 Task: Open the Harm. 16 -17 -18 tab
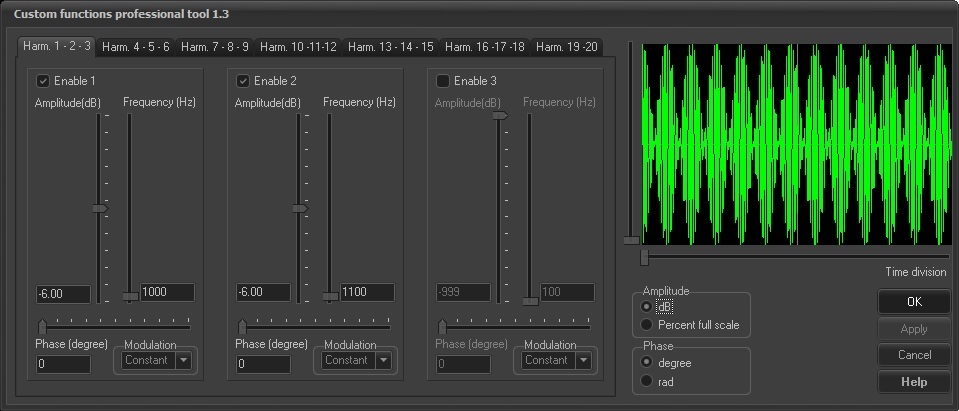485,47
